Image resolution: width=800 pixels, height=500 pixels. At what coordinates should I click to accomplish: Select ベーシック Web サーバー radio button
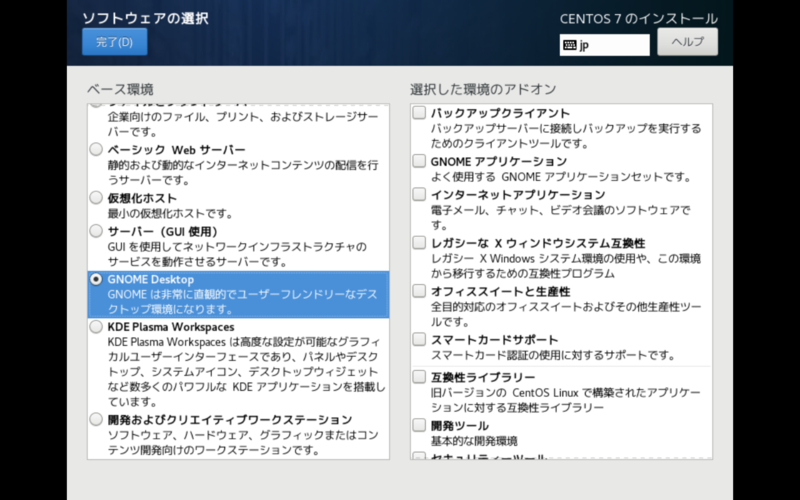(96, 149)
